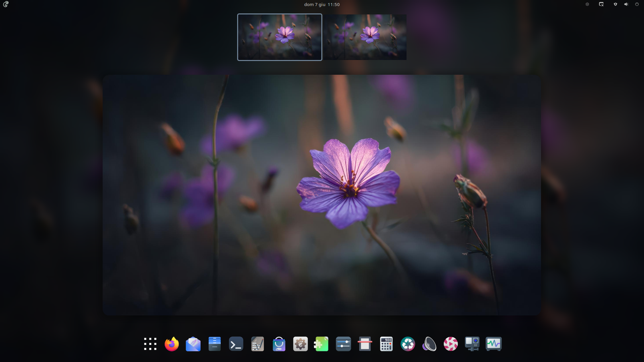Launch the Calculator from the dock
Image resolution: width=644 pixels, height=362 pixels.
386,344
